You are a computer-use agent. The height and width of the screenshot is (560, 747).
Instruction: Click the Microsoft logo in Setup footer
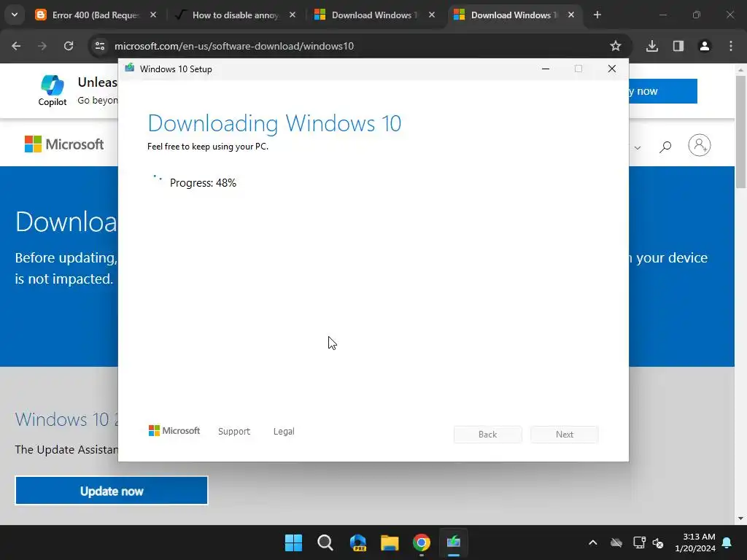click(x=174, y=430)
